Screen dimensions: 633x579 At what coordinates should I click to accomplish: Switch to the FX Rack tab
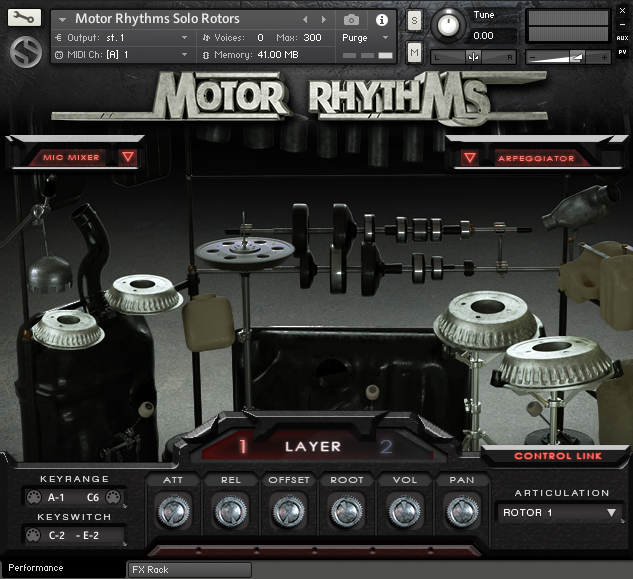pos(189,570)
